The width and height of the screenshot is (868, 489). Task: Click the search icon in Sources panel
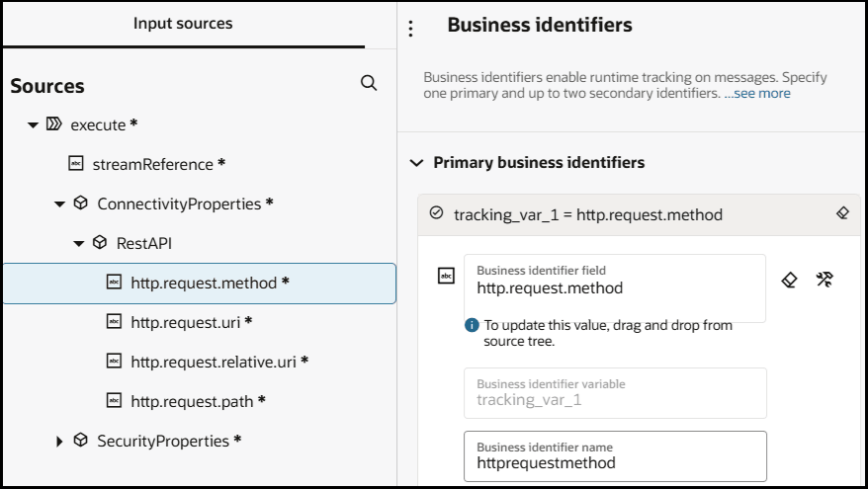(369, 84)
